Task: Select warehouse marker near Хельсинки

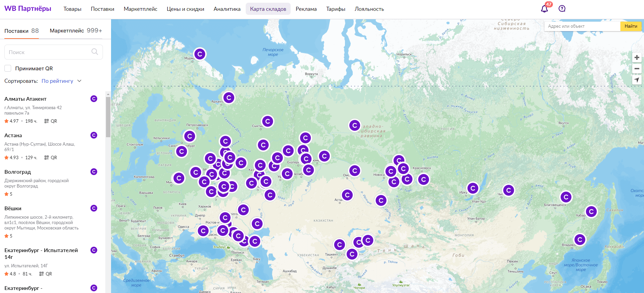Action: (x=190, y=136)
